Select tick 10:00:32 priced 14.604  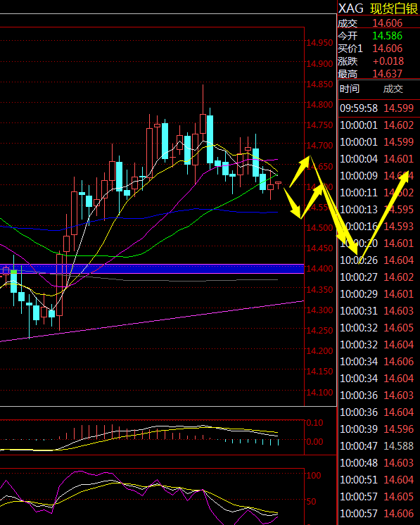coord(378,345)
